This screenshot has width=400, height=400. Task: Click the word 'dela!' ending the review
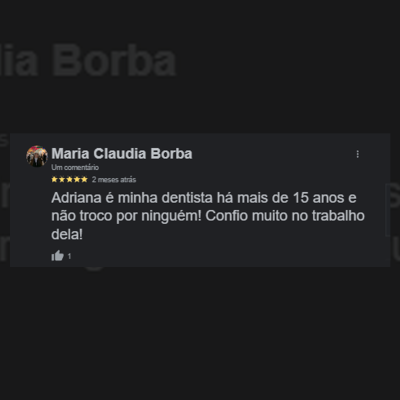coord(67,234)
